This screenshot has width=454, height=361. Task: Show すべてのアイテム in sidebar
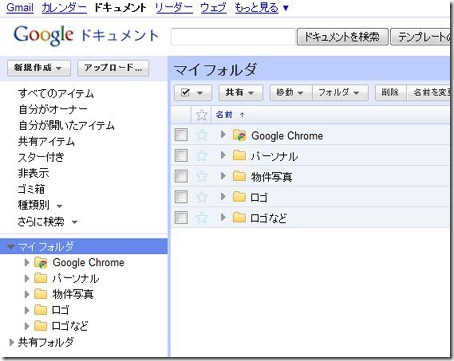56,93
